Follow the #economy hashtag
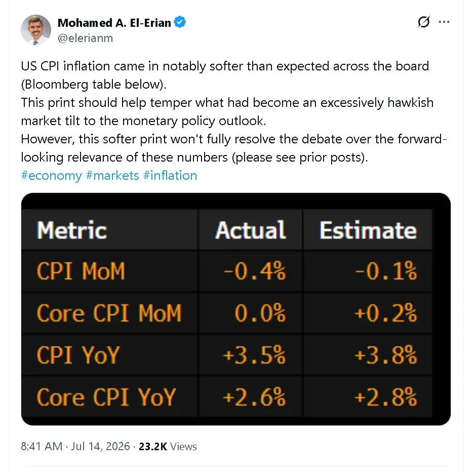The height and width of the screenshot is (472, 476). click(x=51, y=175)
